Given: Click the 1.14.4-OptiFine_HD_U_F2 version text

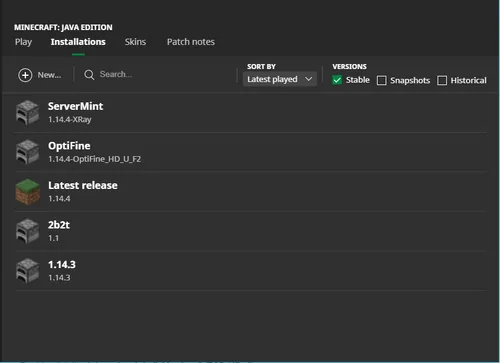Looking at the screenshot, I should pos(94,159).
